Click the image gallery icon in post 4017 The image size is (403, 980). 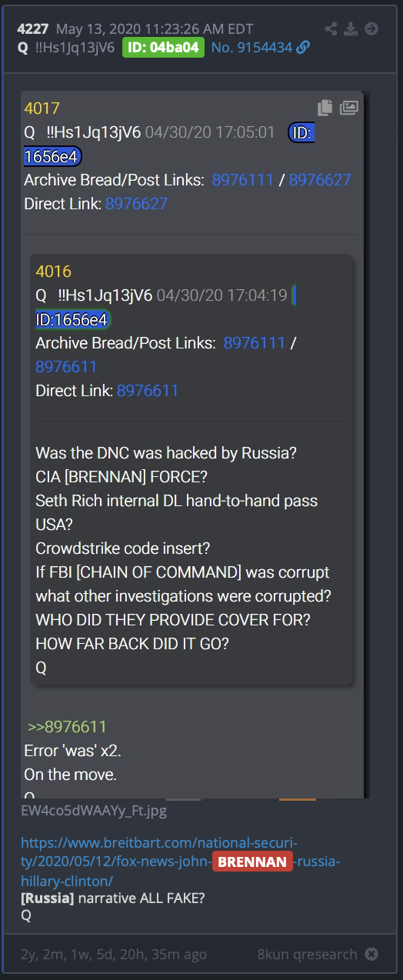click(349, 108)
